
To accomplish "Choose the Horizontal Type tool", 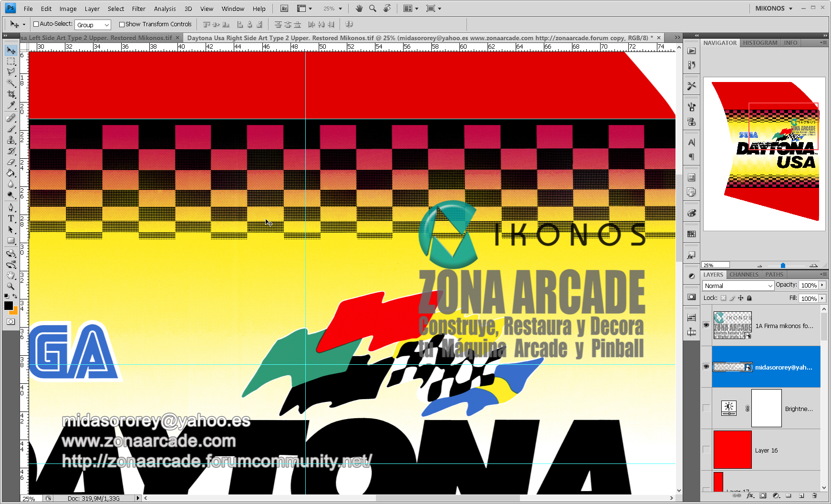I will pos(11,218).
